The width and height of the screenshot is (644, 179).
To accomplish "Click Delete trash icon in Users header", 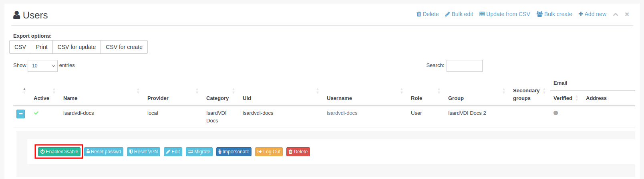I will point(419,14).
